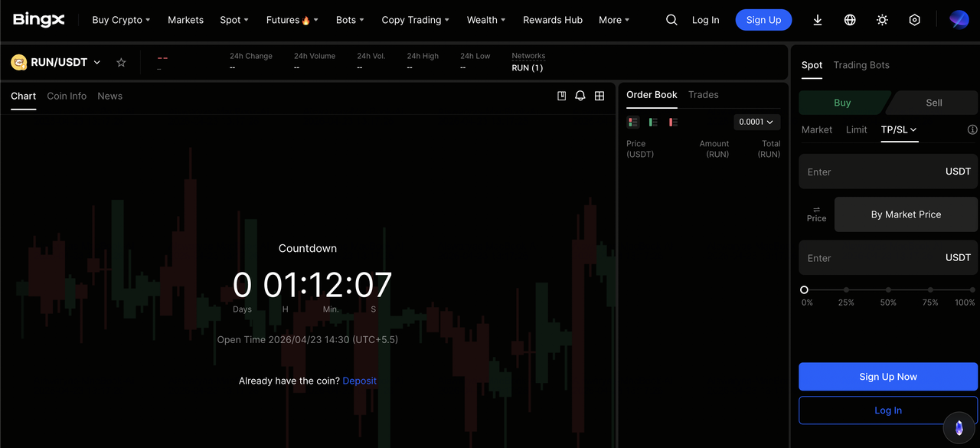Viewport: 980px width, 448px height.
Task: Click the search magnifier icon
Action: [x=671, y=20]
